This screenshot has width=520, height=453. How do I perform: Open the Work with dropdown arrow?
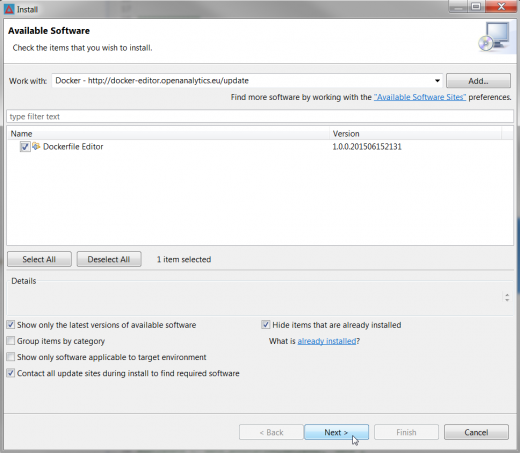point(437,81)
